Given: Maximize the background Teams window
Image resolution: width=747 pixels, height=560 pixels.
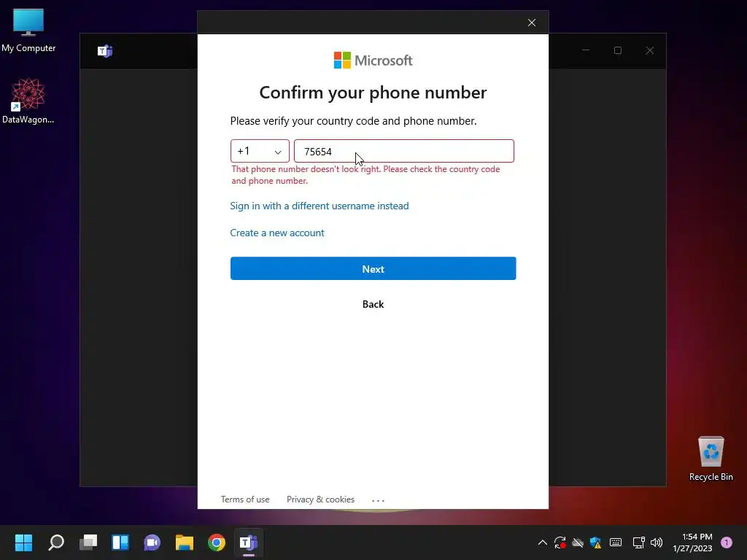Looking at the screenshot, I should [x=618, y=50].
